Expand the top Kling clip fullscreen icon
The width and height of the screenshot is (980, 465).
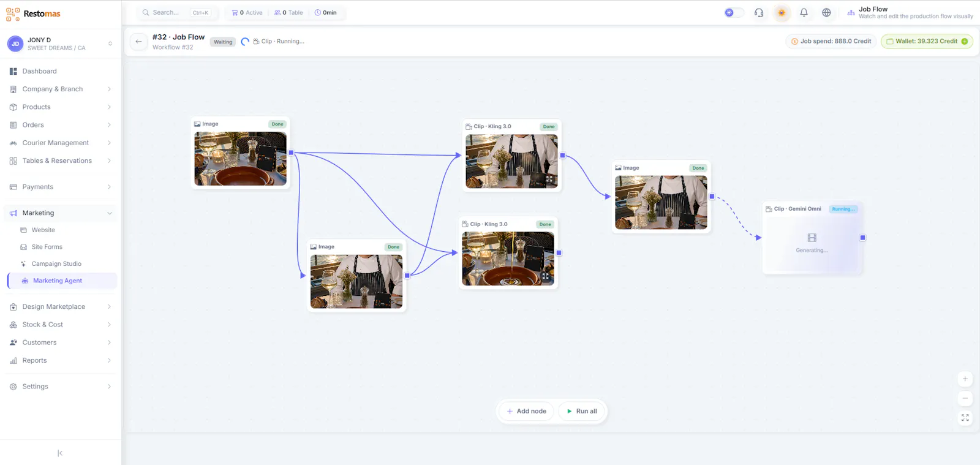click(x=549, y=180)
